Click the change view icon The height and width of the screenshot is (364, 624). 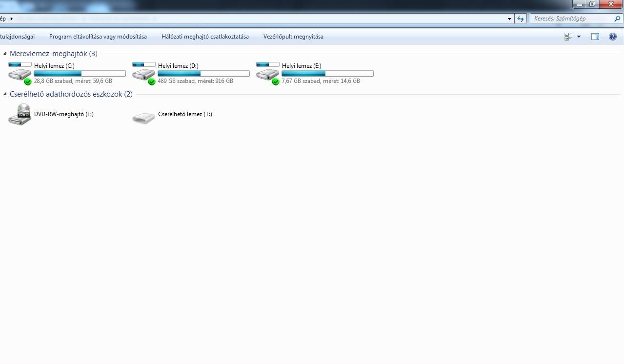click(x=568, y=37)
